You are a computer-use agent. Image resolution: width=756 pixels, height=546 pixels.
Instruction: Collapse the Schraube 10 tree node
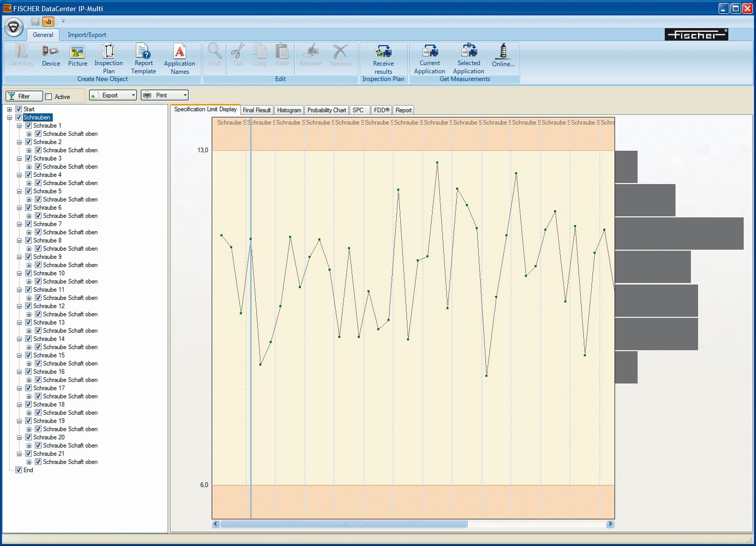pyautogui.click(x=19, y=273)
